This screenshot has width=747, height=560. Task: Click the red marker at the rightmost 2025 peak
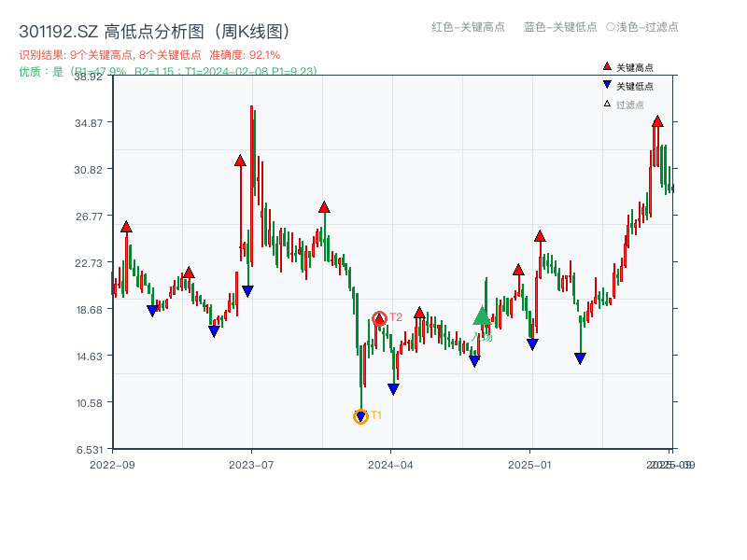click(658, 121)
